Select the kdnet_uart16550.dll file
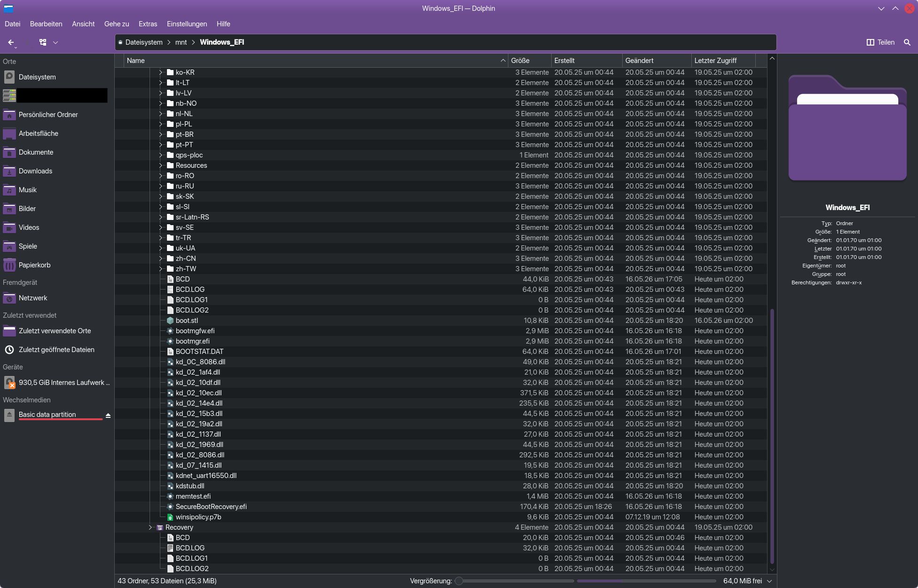The height and width of the screenshot is (588, 918). [206, 476]
